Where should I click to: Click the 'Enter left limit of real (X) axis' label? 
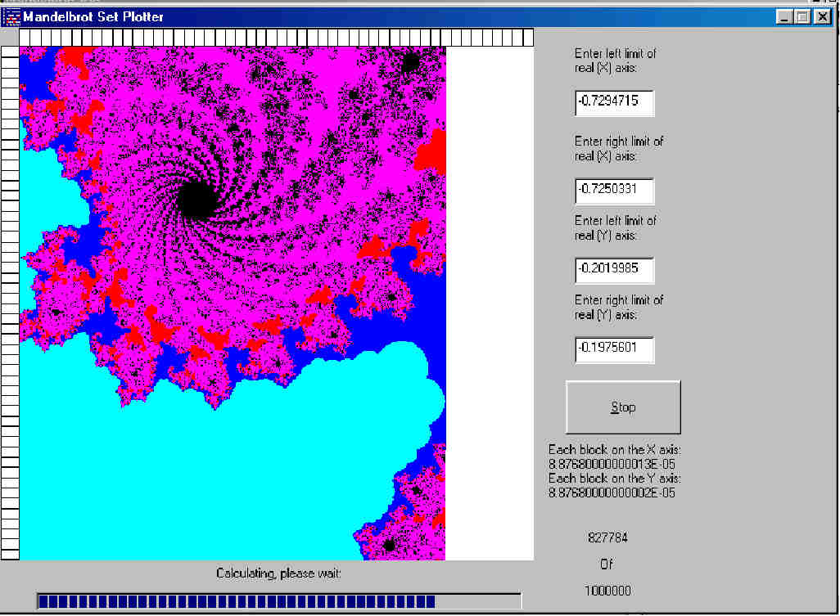coord(615,61)
